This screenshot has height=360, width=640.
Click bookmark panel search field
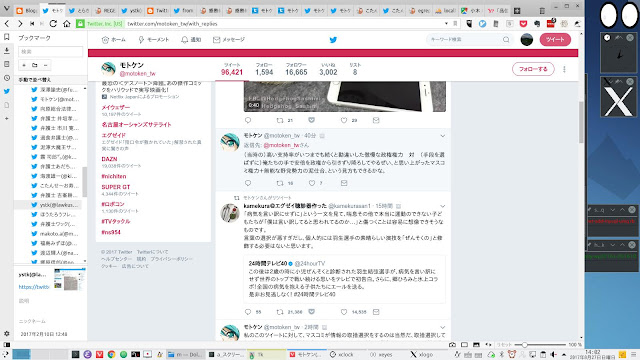pos(51,51)
